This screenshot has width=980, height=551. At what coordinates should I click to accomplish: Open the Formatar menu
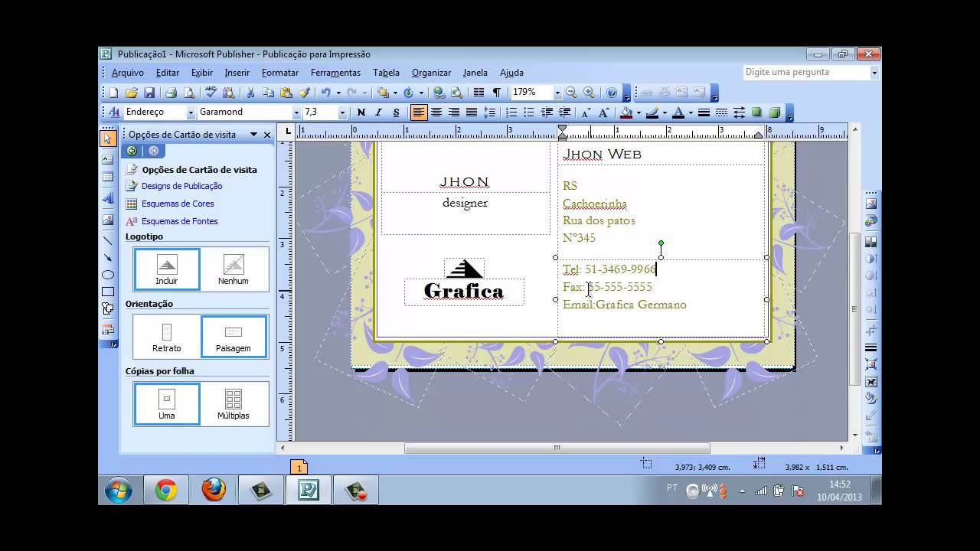(x=280, y=73)
